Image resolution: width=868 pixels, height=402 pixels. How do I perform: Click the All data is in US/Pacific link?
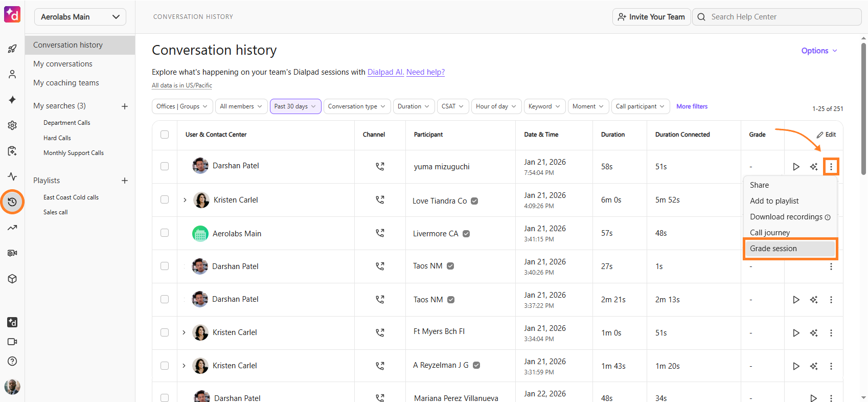(x=182, y=85)
